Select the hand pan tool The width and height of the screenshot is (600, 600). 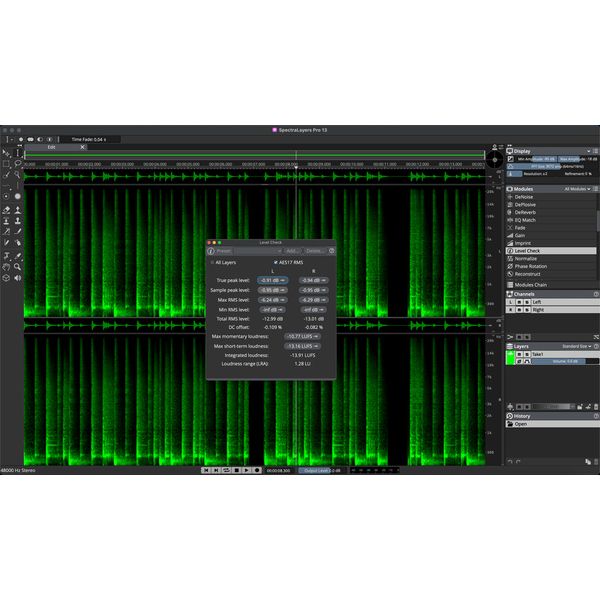(6, 267)
